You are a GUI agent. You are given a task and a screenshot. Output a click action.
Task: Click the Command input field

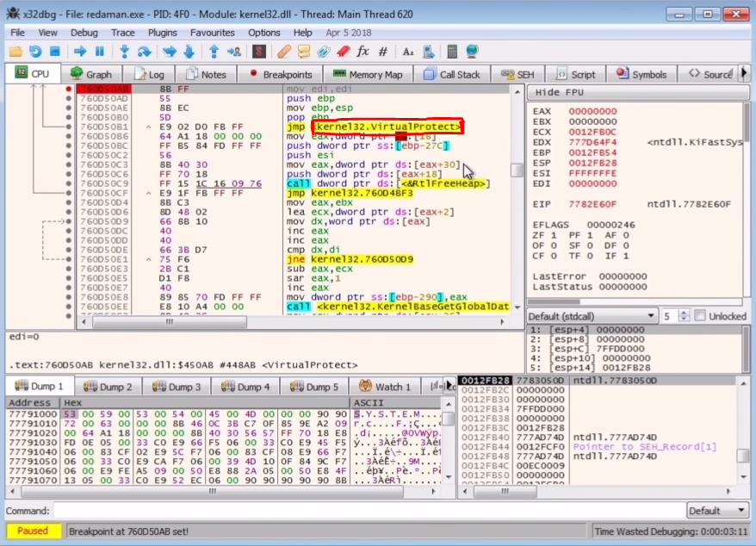[369, 511]
